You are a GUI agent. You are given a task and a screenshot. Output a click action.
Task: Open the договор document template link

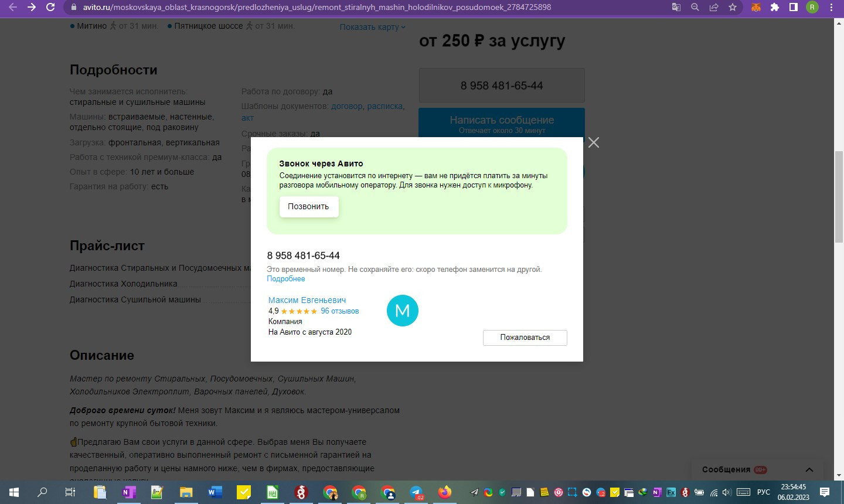[x=347, y=106]
